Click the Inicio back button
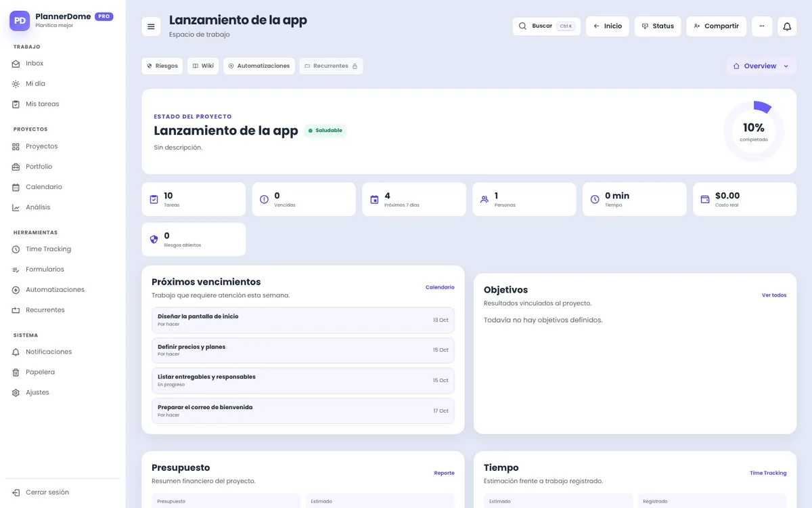 [608, 26]
